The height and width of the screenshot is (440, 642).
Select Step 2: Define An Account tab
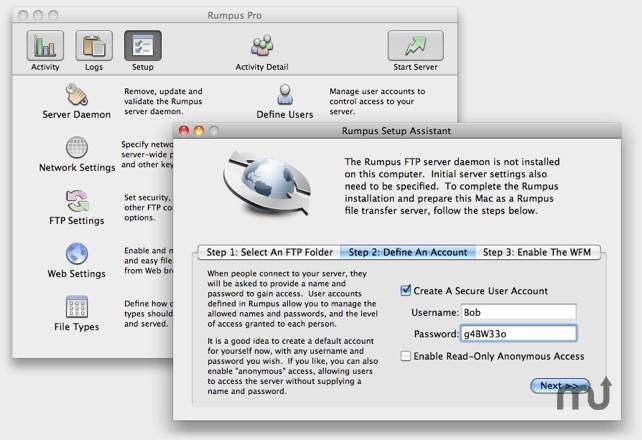click(408, 252)
